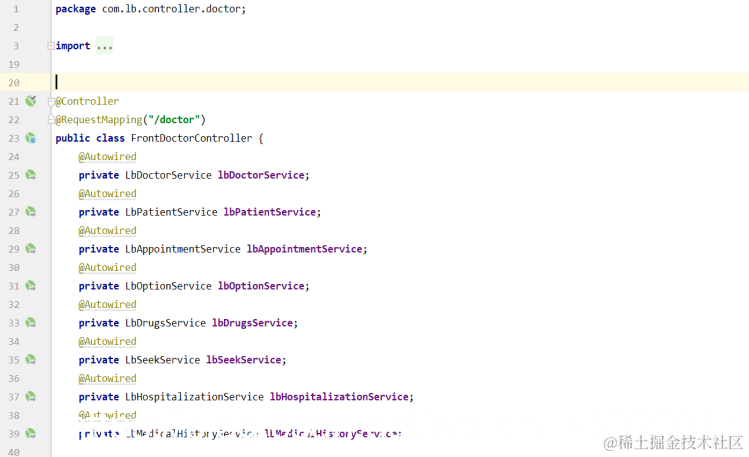Click the LbOptionService type name
The width and height of the screenshot is (749, 457).
[168, 286]
